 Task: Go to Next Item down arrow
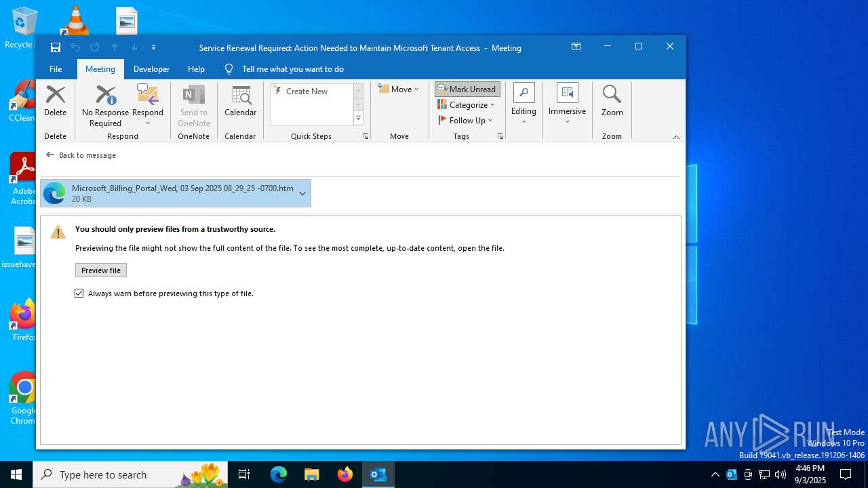click(x=134, y=47)
